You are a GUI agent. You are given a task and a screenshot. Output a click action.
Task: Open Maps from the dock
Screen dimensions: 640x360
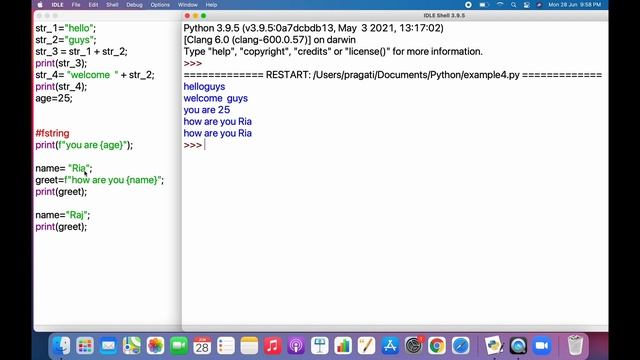[132, 346]
